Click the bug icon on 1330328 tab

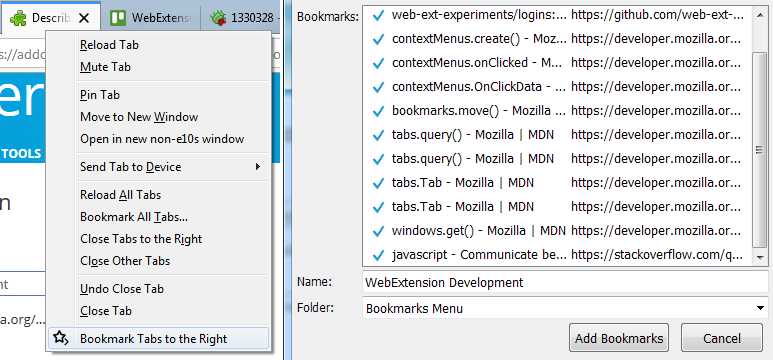click(x=218, y=19)
